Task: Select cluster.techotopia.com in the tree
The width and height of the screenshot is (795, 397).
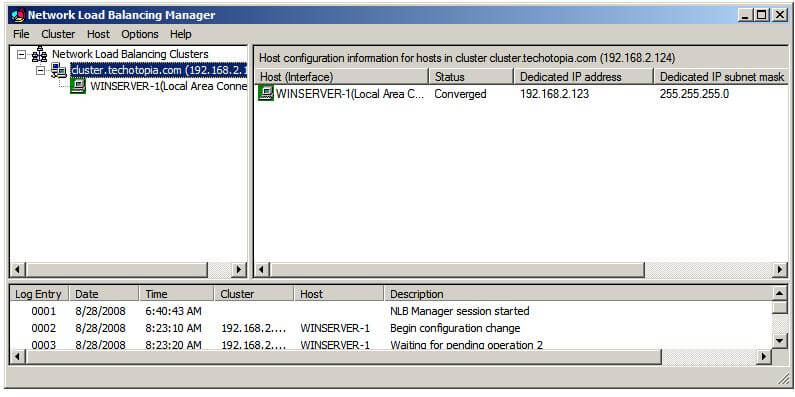Action: point(158,70)
